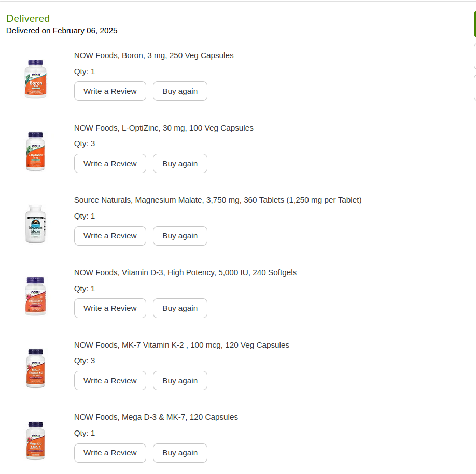This screenshot has width=476, height=474.
Task: Open the Vitamin D-3 High Potency title link
Action: [185, 272]
